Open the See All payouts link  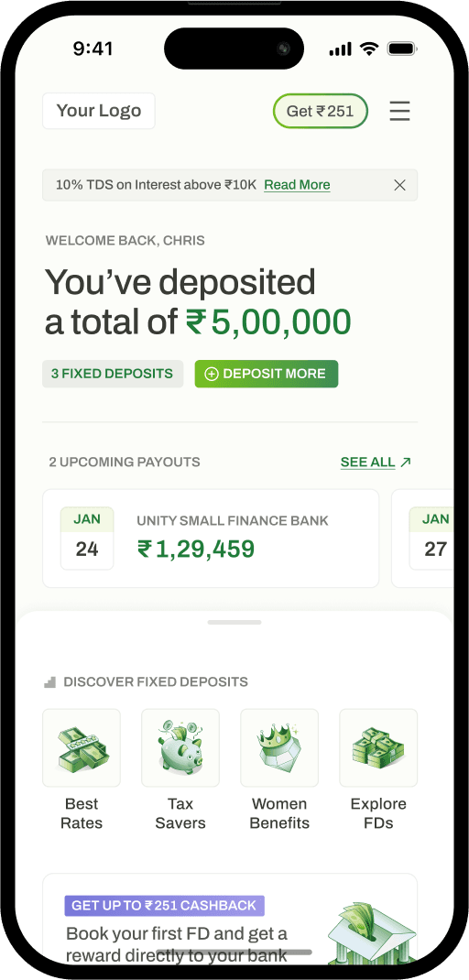(367, 463)
